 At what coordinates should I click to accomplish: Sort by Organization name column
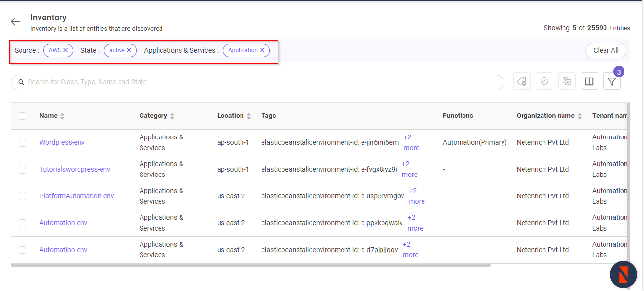(x=579, y=116)
